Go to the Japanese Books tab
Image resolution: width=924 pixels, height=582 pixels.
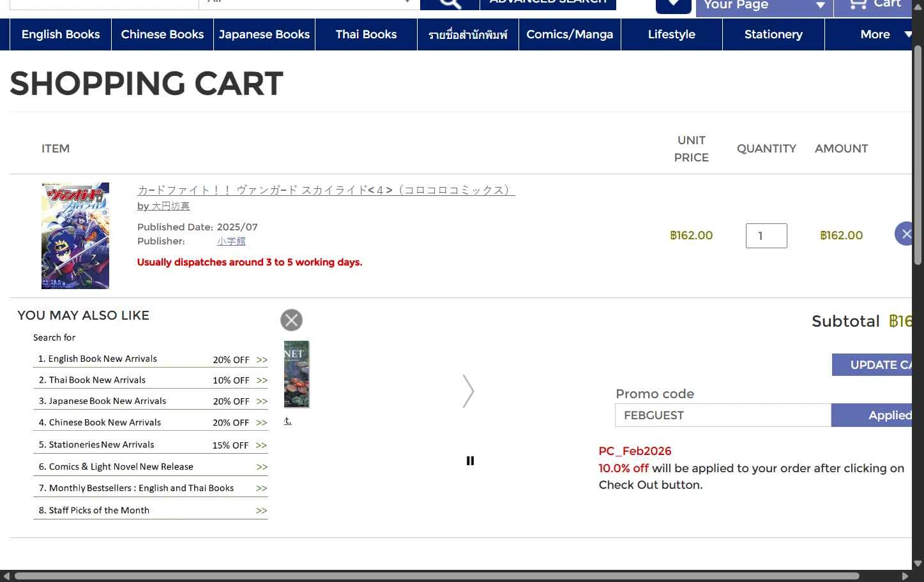point(264,34)
